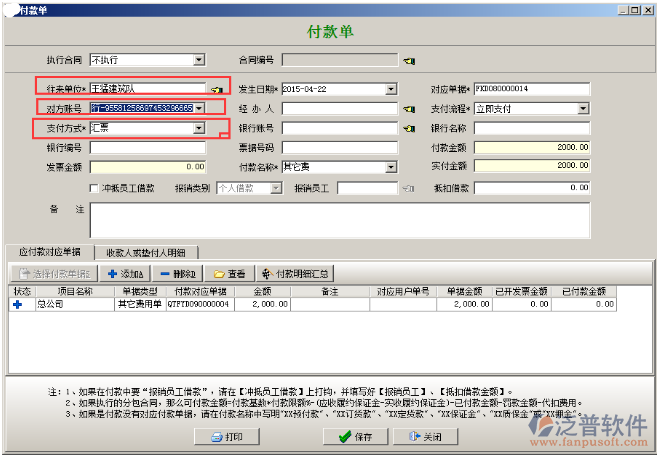This screenshot has height=458, width=658.
Task: Expand the 支付流程 dropdown
Action: click(x=583, y=108)
